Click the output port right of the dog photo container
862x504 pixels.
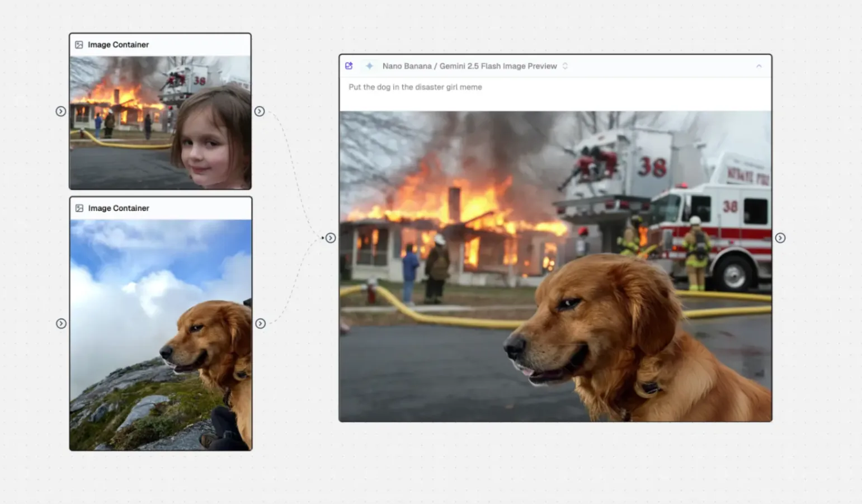pyautogui.click(x=260, y=323)
